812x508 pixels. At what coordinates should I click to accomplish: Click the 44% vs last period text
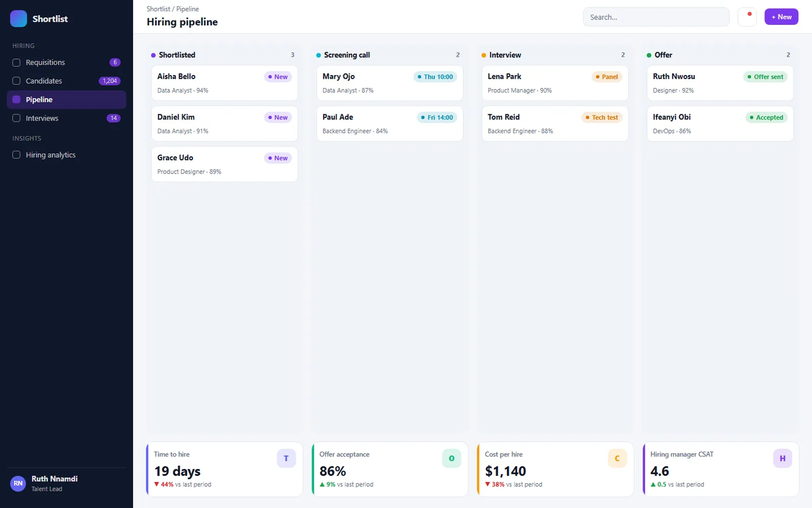(x=183, y=485)
